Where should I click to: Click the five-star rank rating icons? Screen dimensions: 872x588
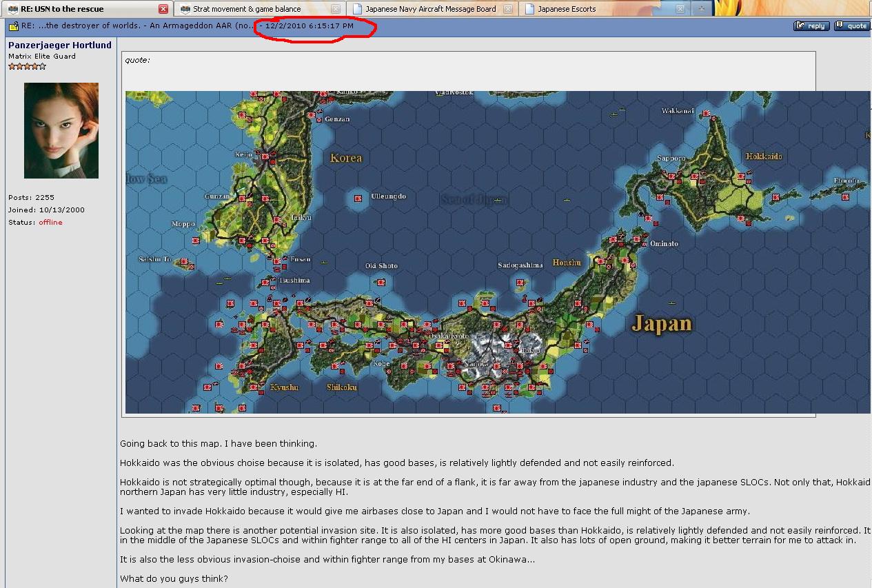point(27,66)
